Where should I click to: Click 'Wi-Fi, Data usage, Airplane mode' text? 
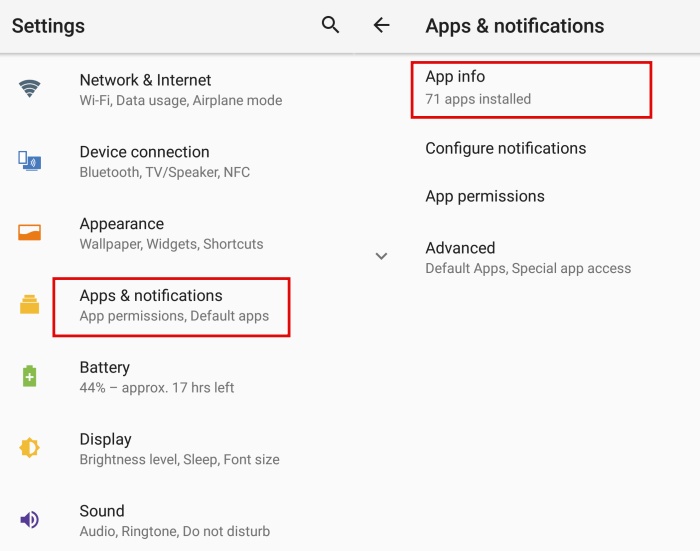[x=181, y=100]
